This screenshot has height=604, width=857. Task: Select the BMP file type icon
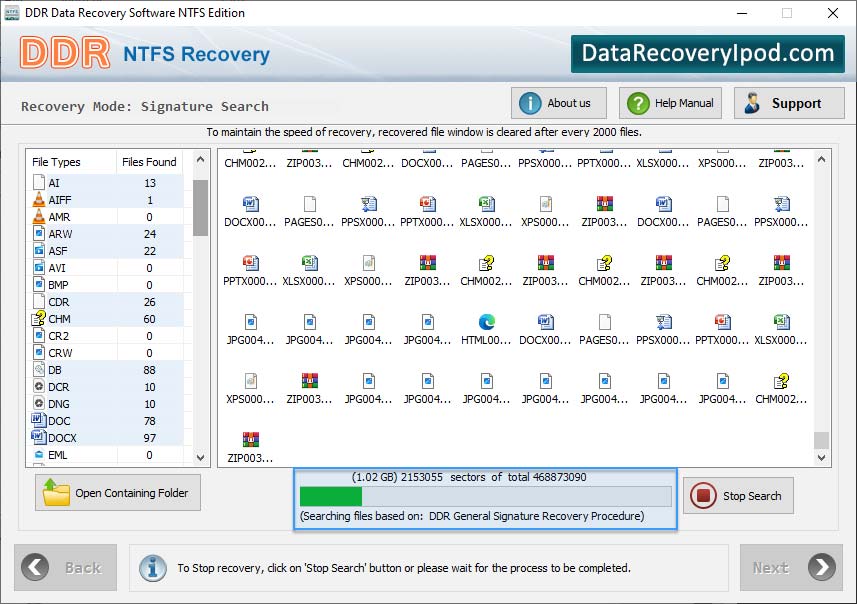point(39,284)
